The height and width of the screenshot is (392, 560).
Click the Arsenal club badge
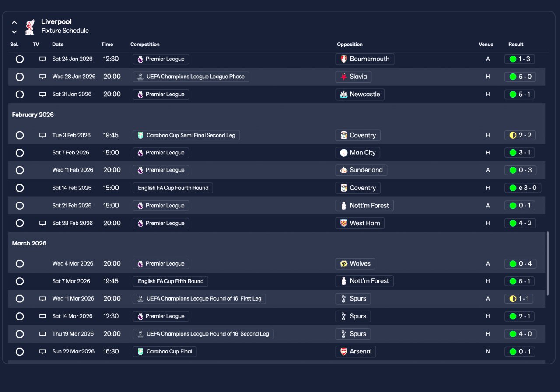point(343,351)
